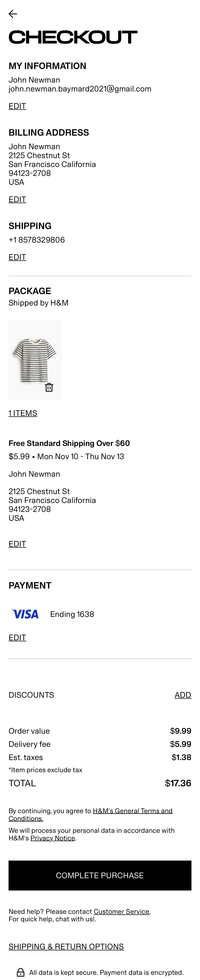
Task: Edit the My Information section
Action: pos(17,106)
